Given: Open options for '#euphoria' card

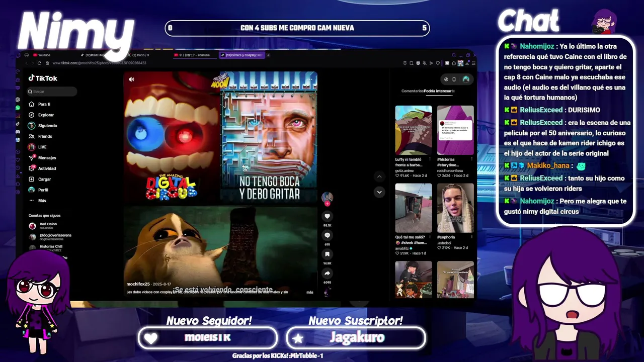Looking at the screenshot, I should click(x=471, y=237).
